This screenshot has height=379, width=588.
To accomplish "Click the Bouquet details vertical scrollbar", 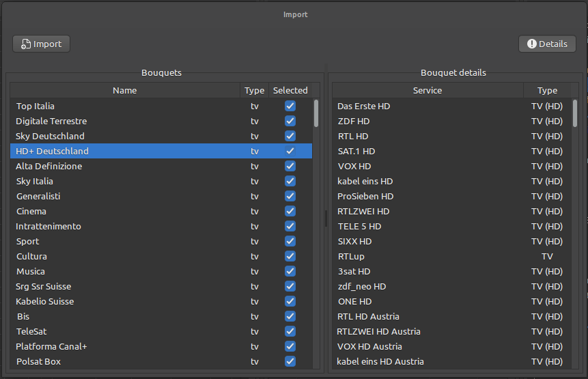I will coord(575,113).
